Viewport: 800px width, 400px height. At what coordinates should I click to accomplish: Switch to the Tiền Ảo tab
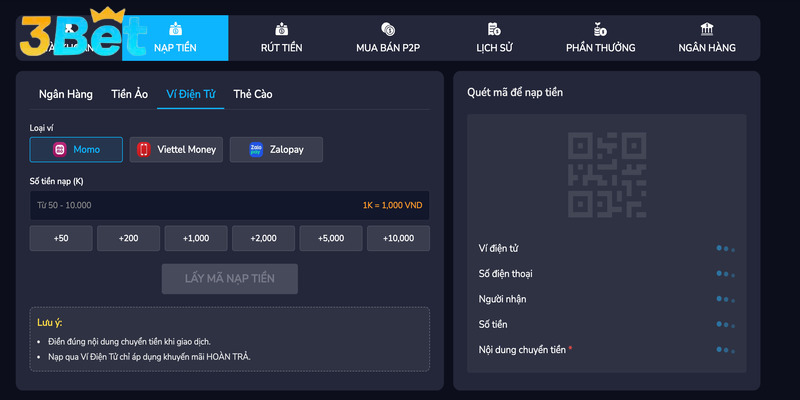click(130, 94)
